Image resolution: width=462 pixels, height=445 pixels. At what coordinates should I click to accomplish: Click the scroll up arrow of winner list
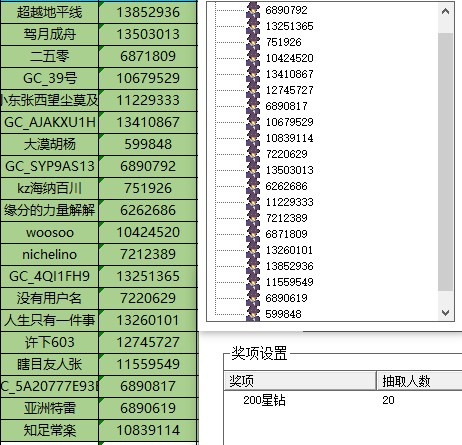click(445, 12)
